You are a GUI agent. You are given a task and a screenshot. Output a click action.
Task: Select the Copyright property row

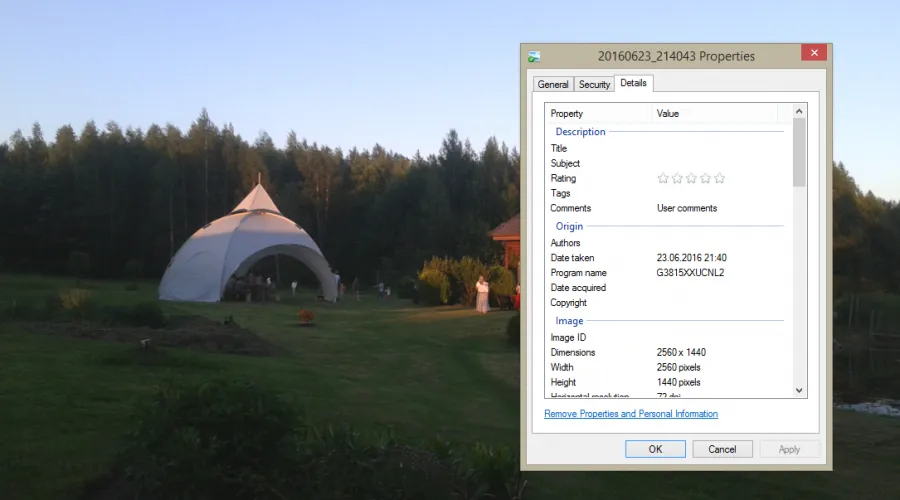click(669, 303)
